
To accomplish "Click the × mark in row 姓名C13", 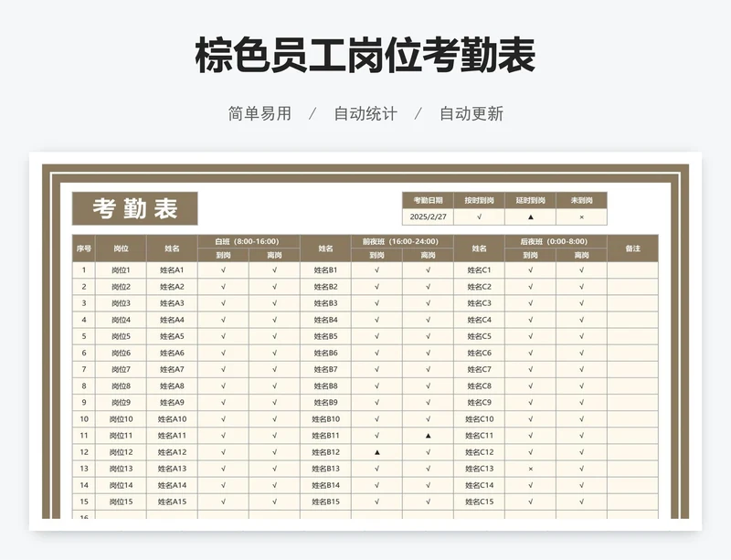I will tap(531, 469).
